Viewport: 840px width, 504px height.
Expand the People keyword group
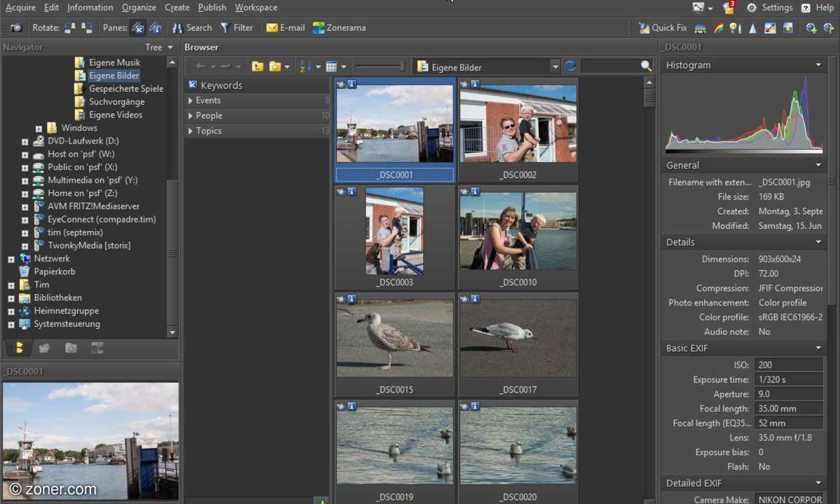tap(190, 115)
